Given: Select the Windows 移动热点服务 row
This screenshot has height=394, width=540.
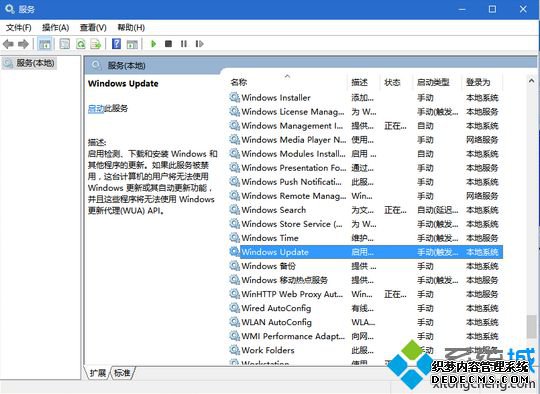Looking at the screenshot, I should pos(366,280).
